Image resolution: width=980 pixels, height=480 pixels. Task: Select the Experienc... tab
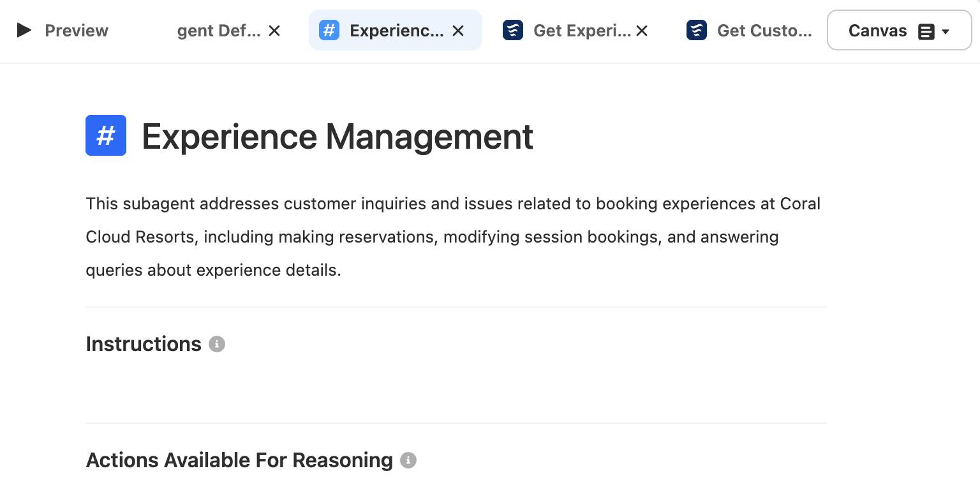coord(396,30)
